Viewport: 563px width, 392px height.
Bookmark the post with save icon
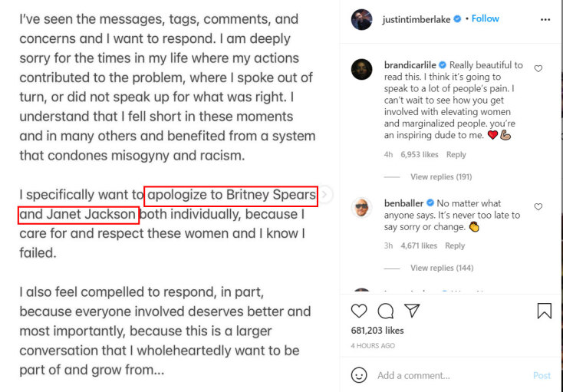[x=544, y=311]
